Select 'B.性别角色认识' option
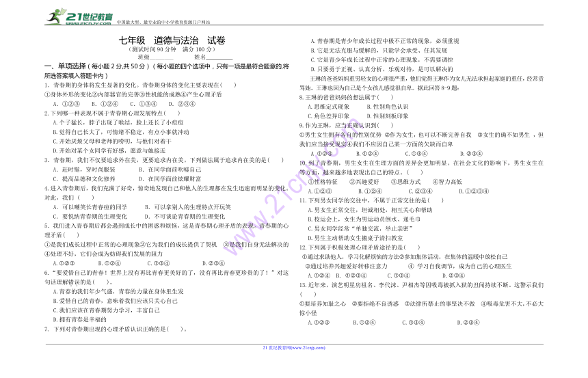The width and height of the screenshot is (588, 378). point(388,107)
